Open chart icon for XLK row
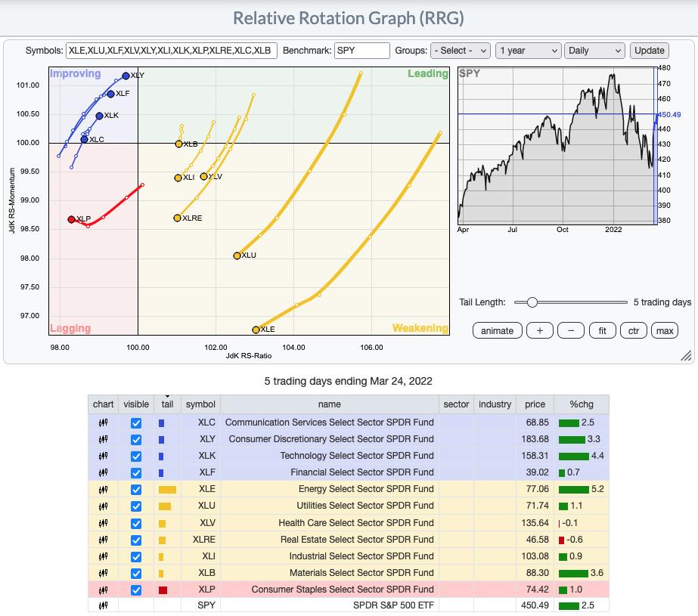 pyautogui.click(x=104, y=456)
